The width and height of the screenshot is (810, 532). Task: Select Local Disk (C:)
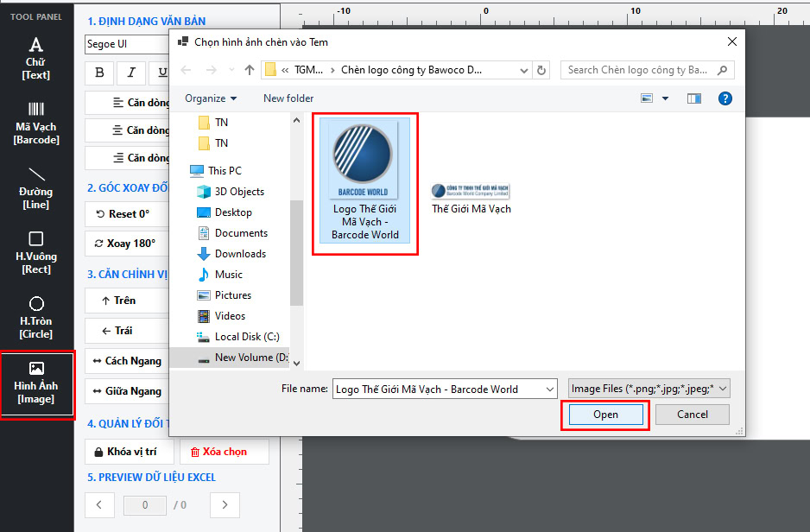tap(238, 337)
